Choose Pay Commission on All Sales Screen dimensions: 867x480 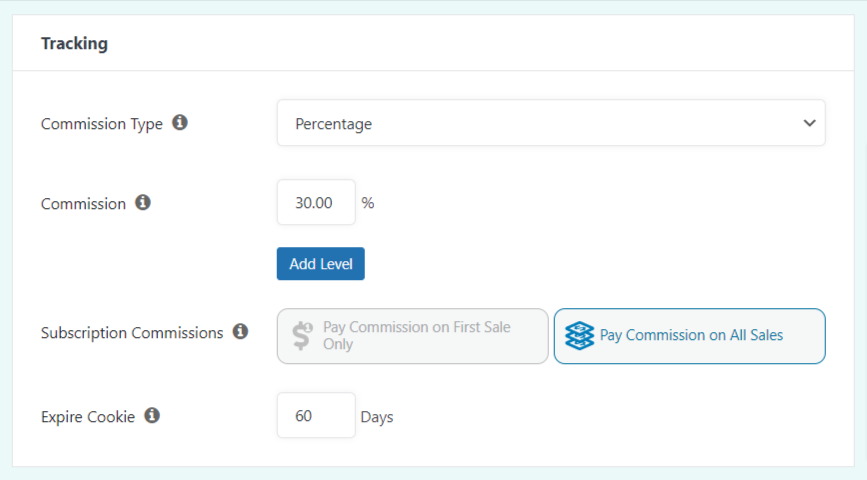click(690, 336)
